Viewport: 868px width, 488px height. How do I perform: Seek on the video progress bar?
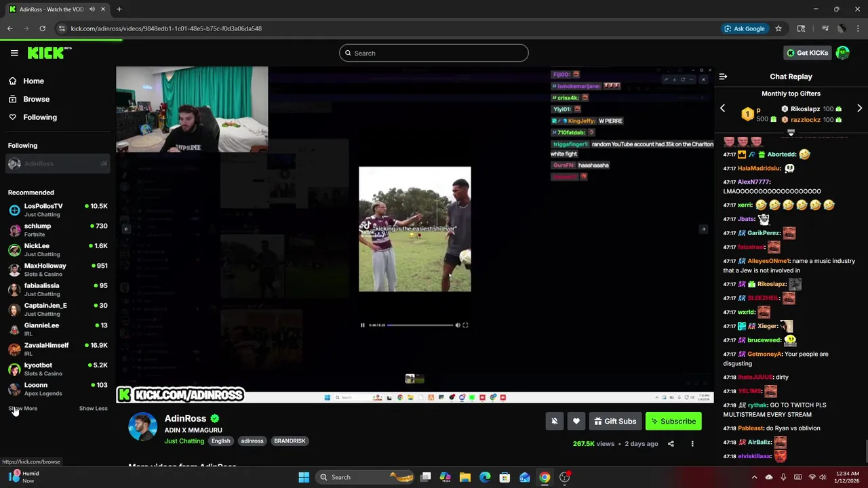tap(420, 325)
